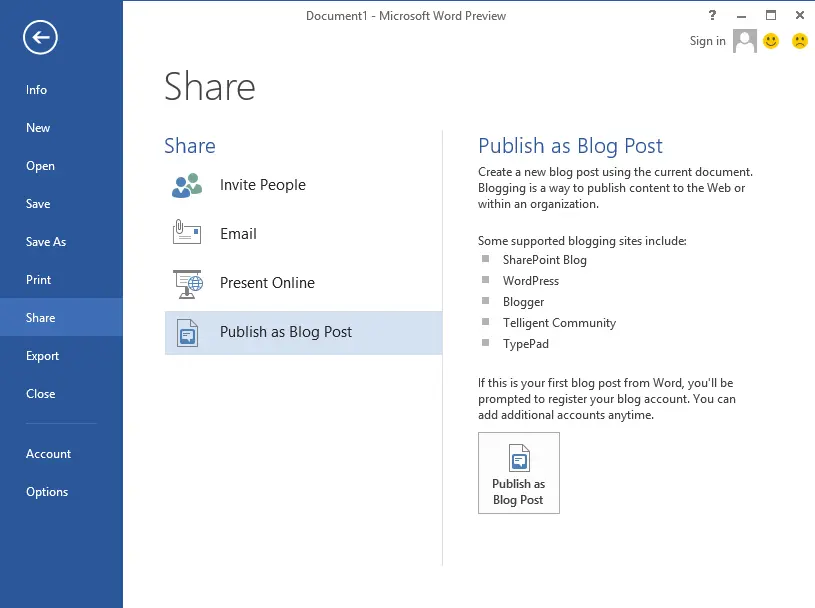Go to Open in the sidebar

[61, 166]
